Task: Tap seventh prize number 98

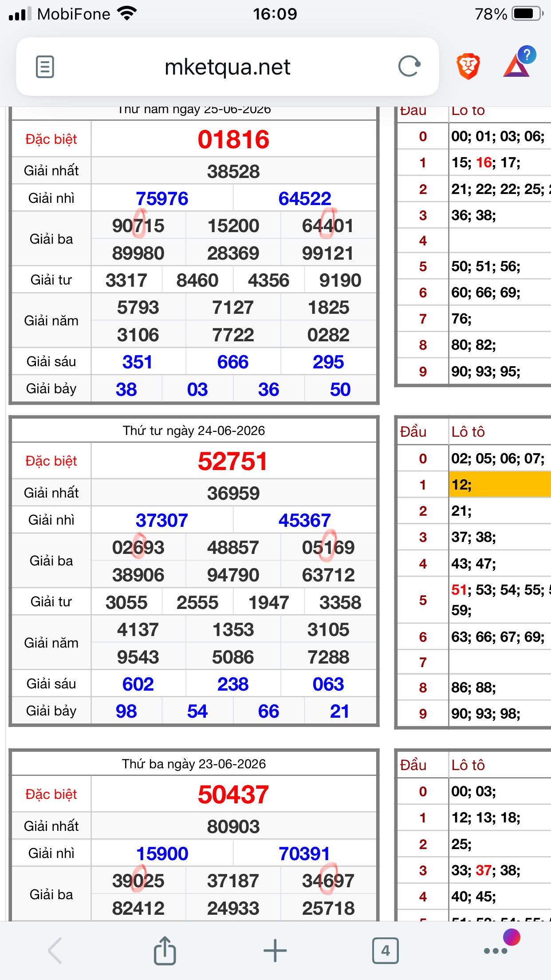Action: pos(126,711)
